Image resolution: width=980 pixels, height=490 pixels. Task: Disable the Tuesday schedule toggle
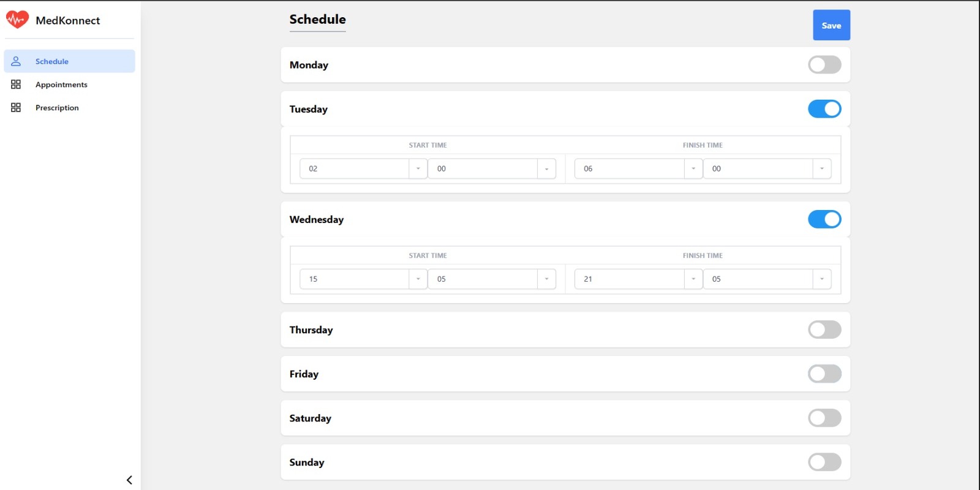pyautogui.click(x=824, y=109)
